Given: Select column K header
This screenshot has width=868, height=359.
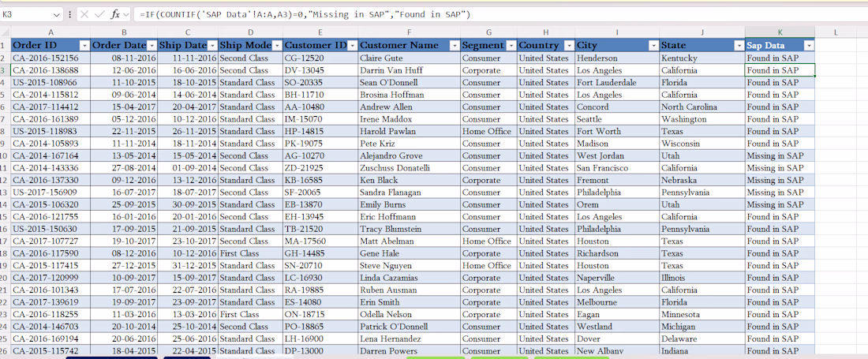Looking at the screenshot, I should (780, 32).
